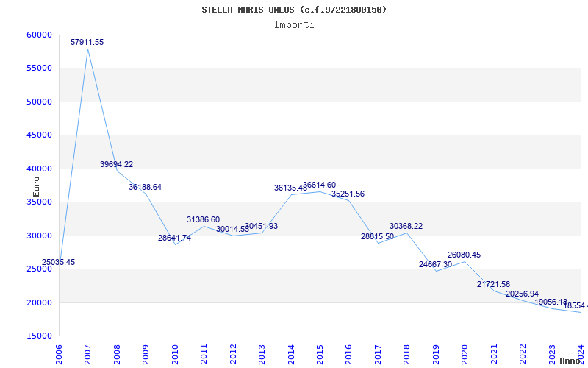Click the 36188.64 data label

[x=145, y=188]
